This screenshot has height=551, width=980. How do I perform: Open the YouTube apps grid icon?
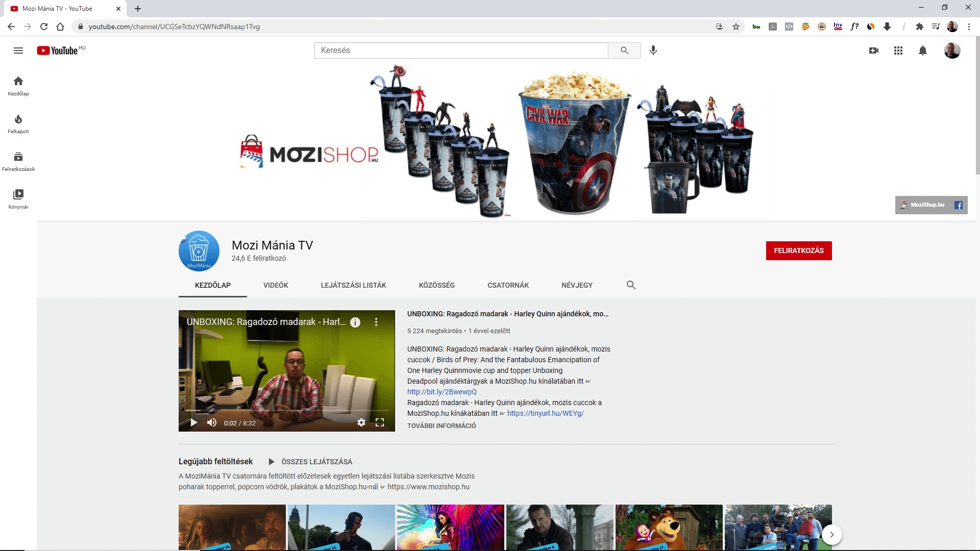pyautogui.click(x=898, y=51)
